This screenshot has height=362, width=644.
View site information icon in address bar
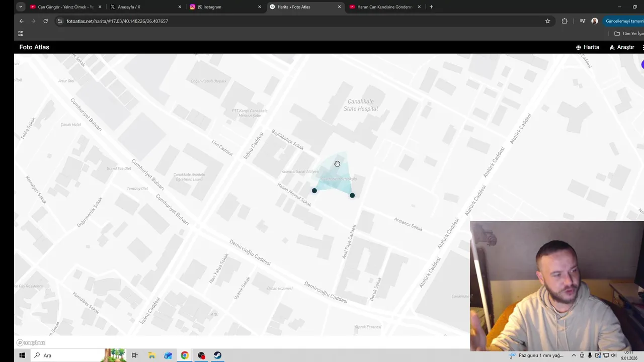click(x=60, y=21)
